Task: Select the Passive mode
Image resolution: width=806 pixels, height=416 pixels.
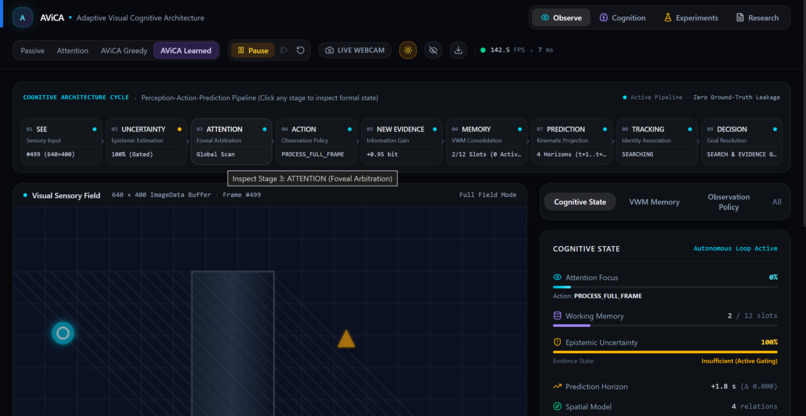Action: pyautogui.click(x=32, y=50)
